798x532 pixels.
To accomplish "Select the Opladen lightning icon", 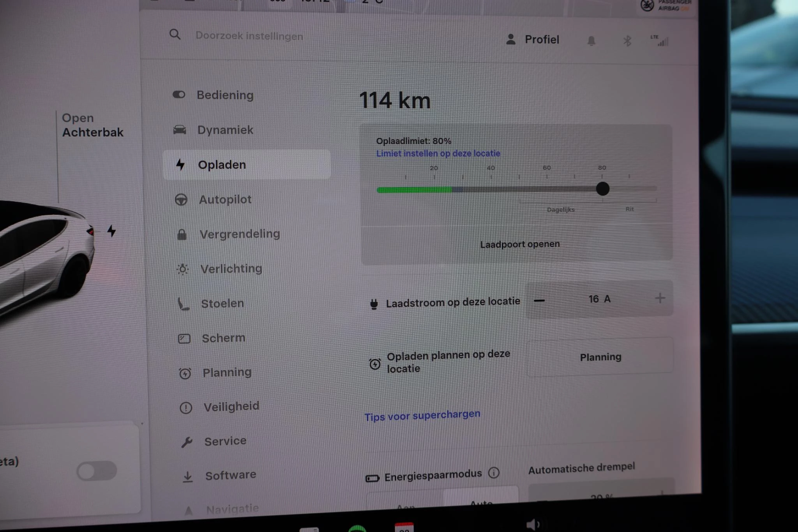I will point(180,165).
